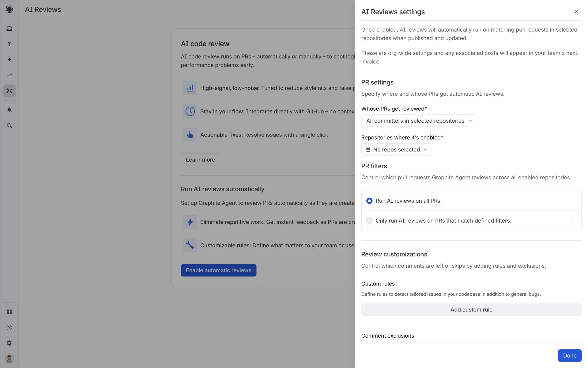The height and width of the screenshot is (368, 588).
Task: Expand defined filters chevron arrow
Action: (x=571, y=221)
